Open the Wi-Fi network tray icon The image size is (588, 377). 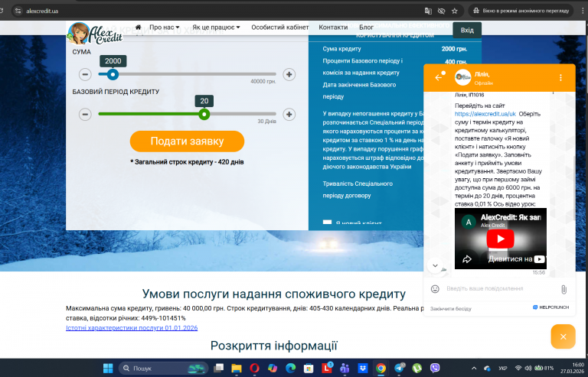coord(518,369)
